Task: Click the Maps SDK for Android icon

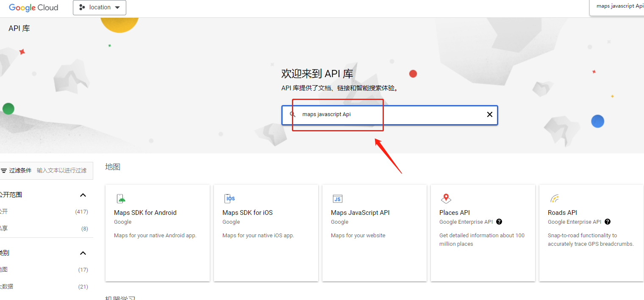Action: click(x=121, y=198)
